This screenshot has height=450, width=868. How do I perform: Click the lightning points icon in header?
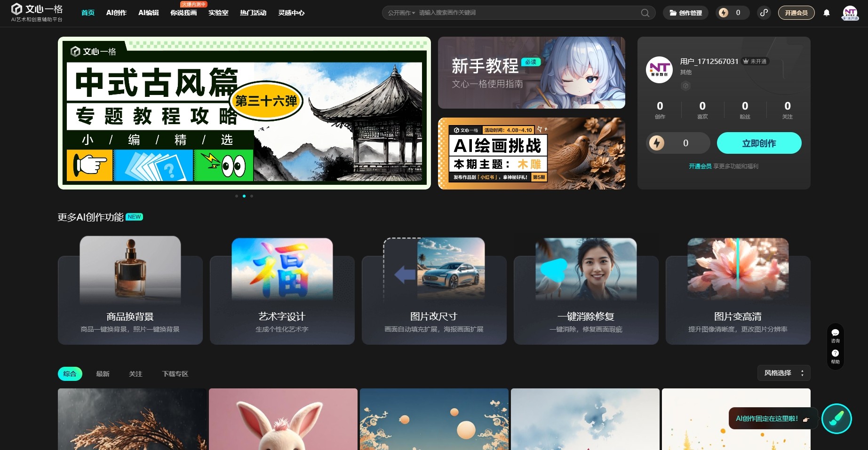724,13
